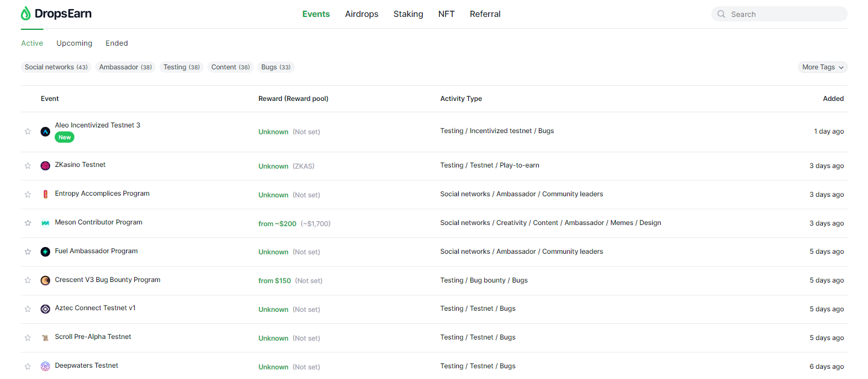Filter events by the Bugs tag
Viewport: 868px width, 379px height.
(276, 67)
